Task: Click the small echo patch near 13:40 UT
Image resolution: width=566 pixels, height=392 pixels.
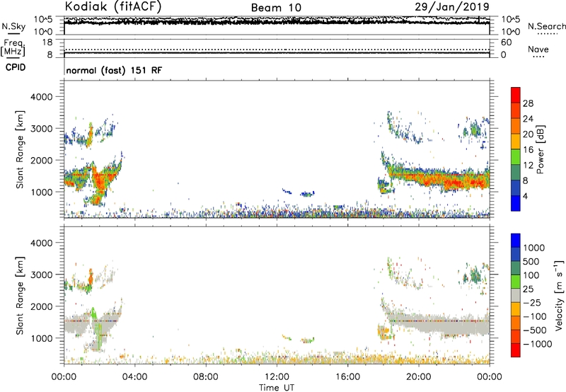Action: pyautogui.click(x=308, y=194)
